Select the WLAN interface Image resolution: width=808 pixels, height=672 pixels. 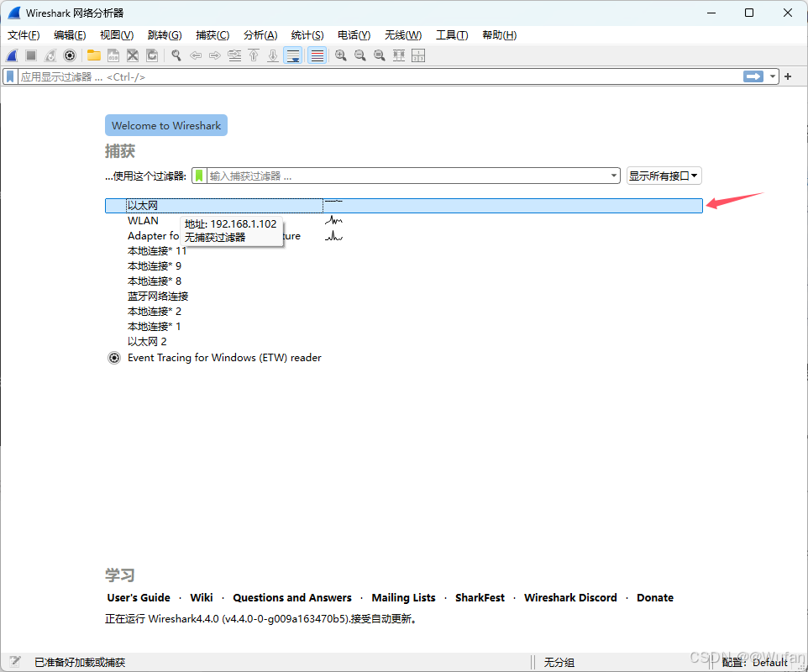tap(144, 221)
